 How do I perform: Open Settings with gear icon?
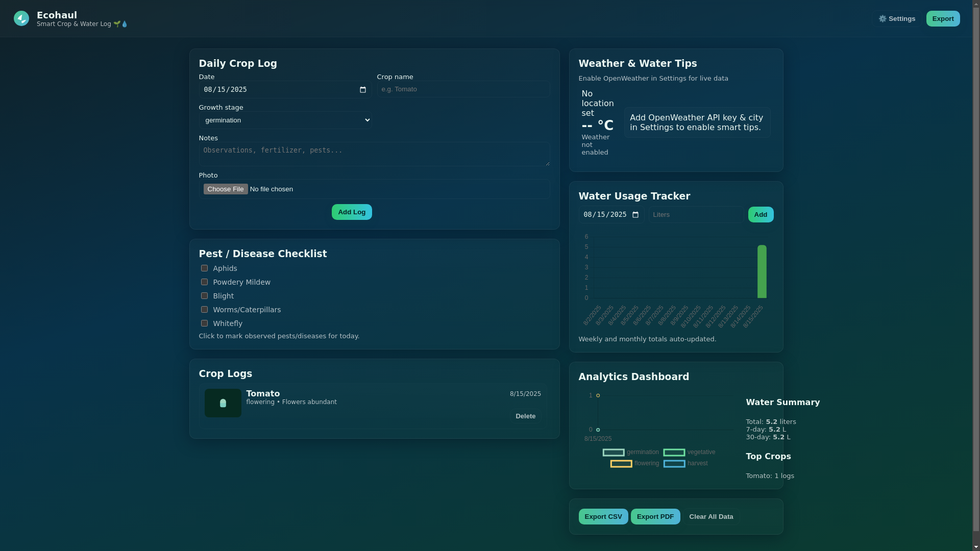point(897,19)
